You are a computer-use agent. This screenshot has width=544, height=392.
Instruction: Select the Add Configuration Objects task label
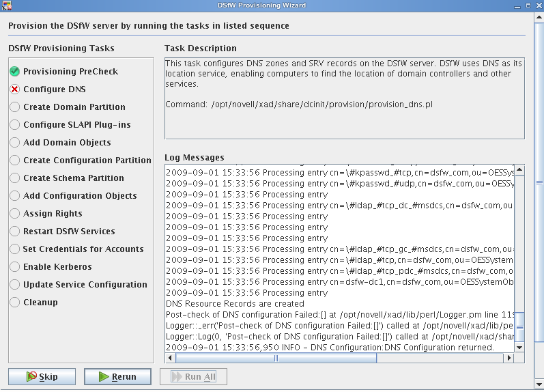80,195
